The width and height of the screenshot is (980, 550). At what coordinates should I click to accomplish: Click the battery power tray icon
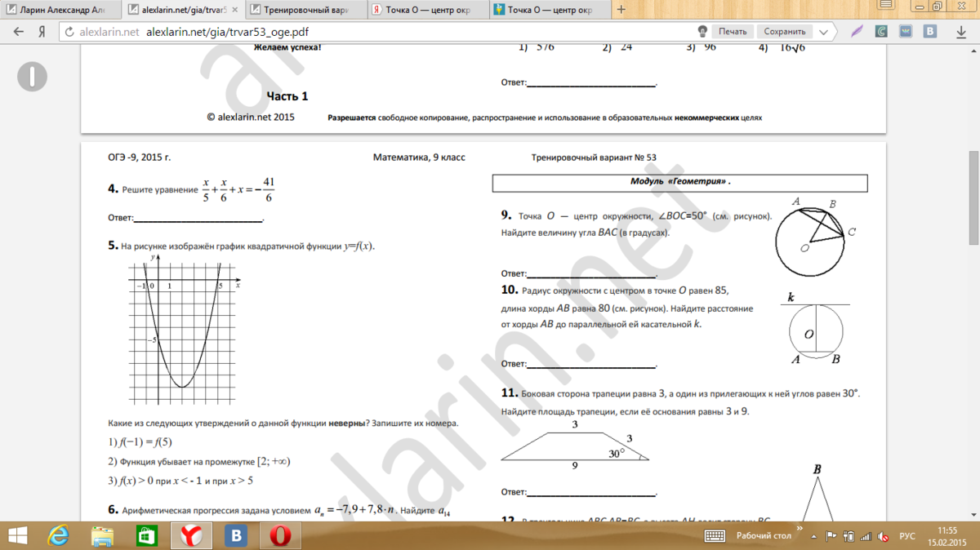[x=849, y=536]
